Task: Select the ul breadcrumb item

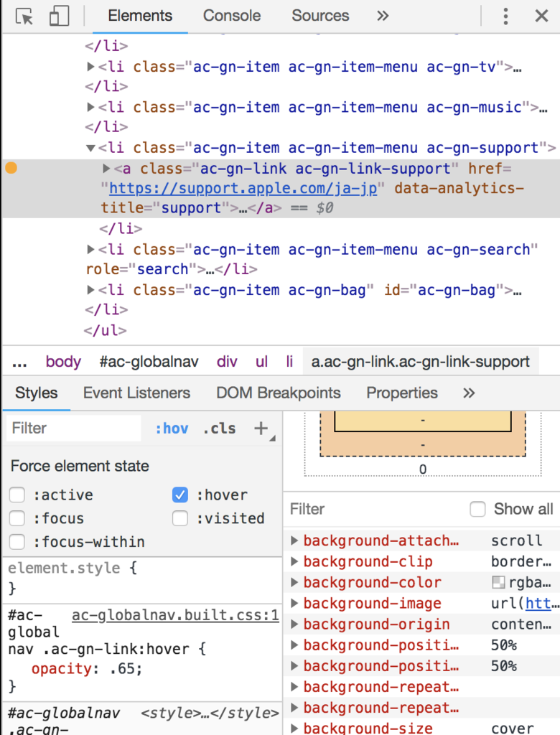Action: 262,362
